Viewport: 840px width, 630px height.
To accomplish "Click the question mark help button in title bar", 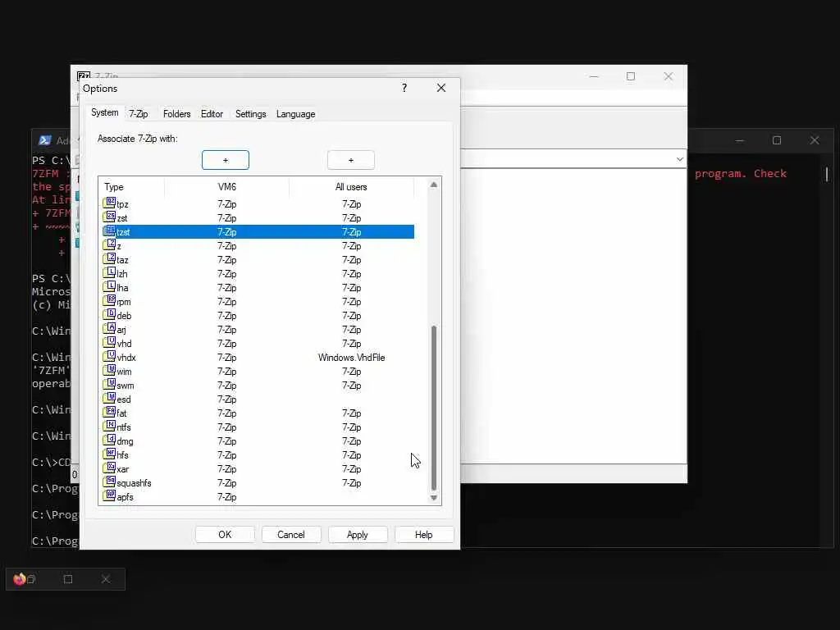I will tap(404, 88).
